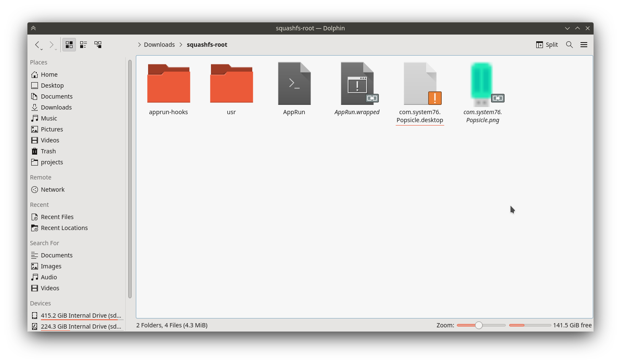Click squashfs-root in the breadcrumb path
This screenshot has width=621, height=364.
[207, 45]
